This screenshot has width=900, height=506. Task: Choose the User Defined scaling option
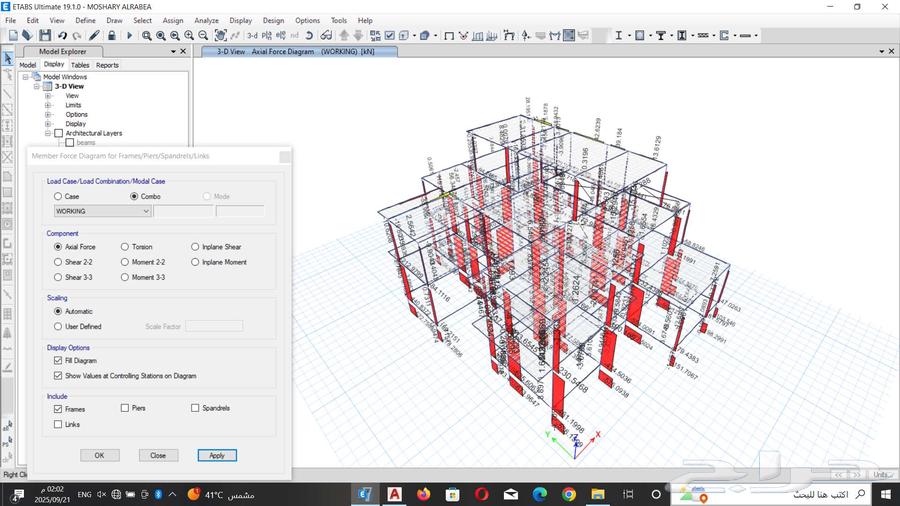[x=58, y=326]
